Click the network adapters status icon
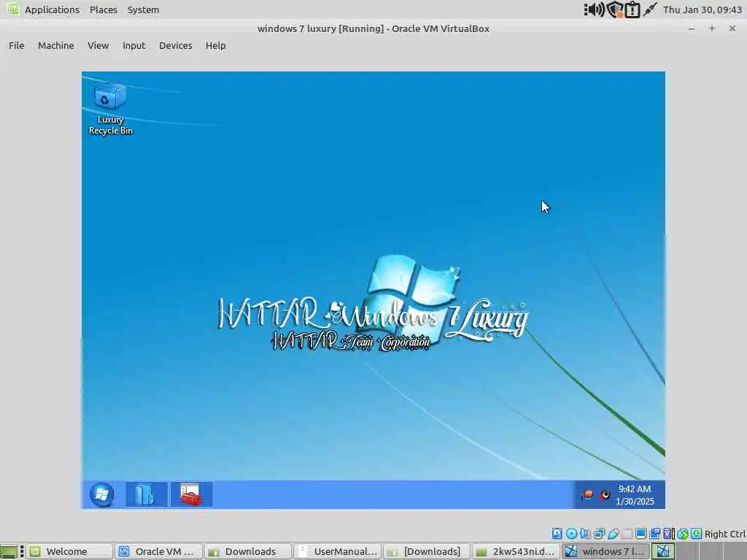This screenshot has height=560, width=747. pos(600,533)
